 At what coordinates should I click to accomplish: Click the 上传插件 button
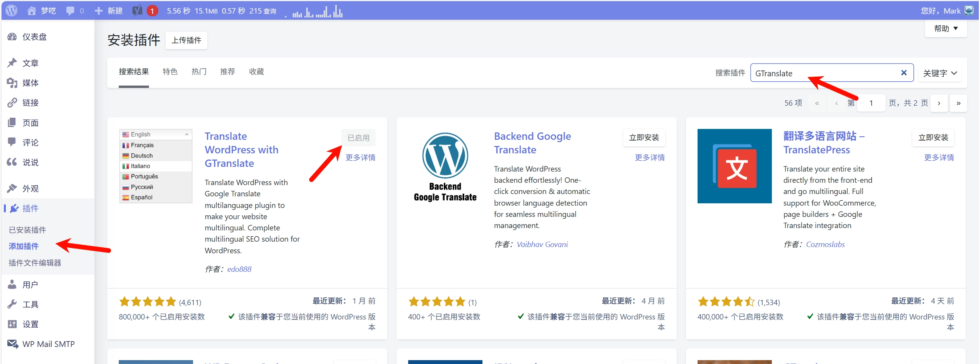click(186, 40)
